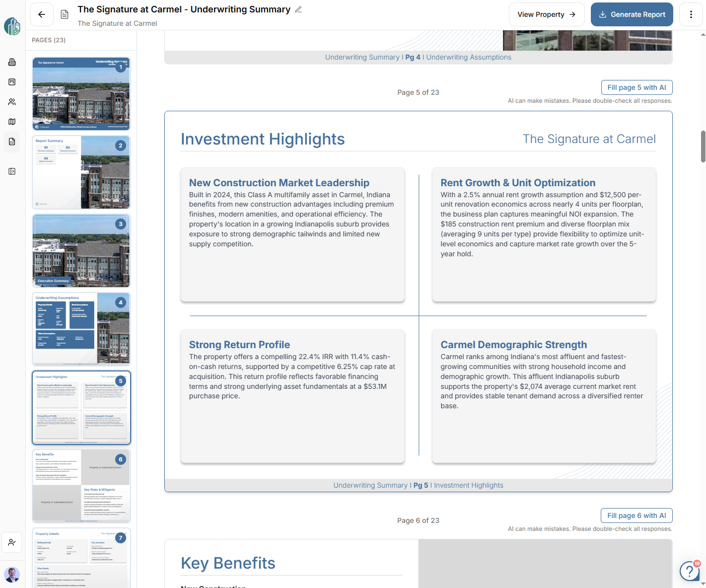
Task: Open the reports document icon in sidebar
Action: click(x=12, y=142)
